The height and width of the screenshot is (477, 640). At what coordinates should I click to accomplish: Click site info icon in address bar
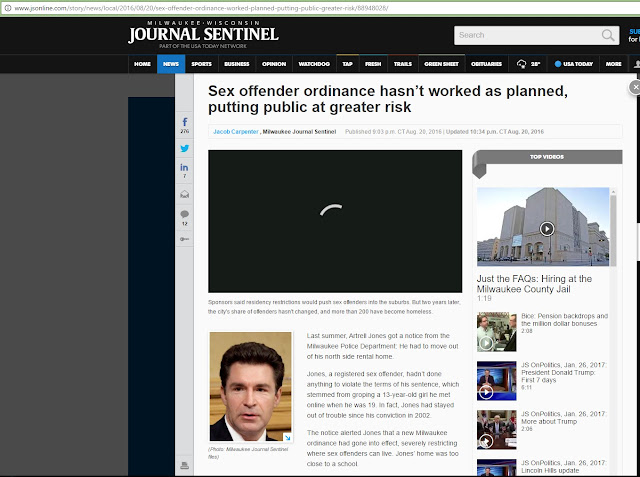[7, 8]
